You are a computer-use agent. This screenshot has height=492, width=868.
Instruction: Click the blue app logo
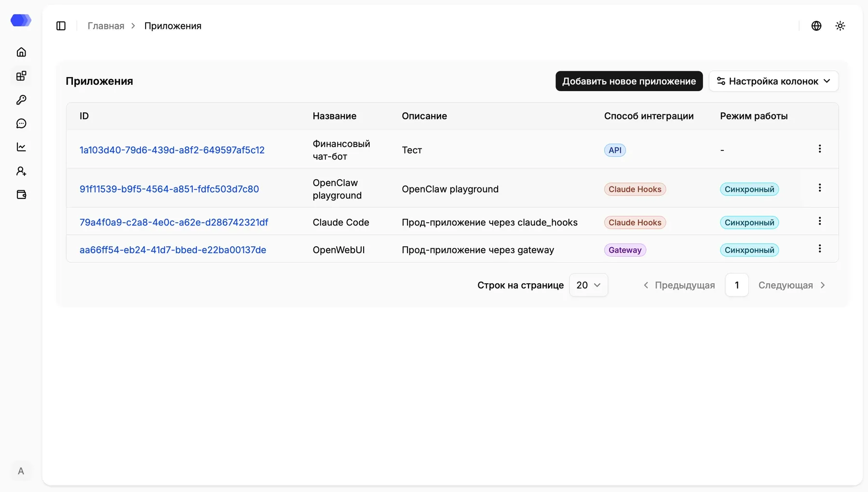(21, 20)
